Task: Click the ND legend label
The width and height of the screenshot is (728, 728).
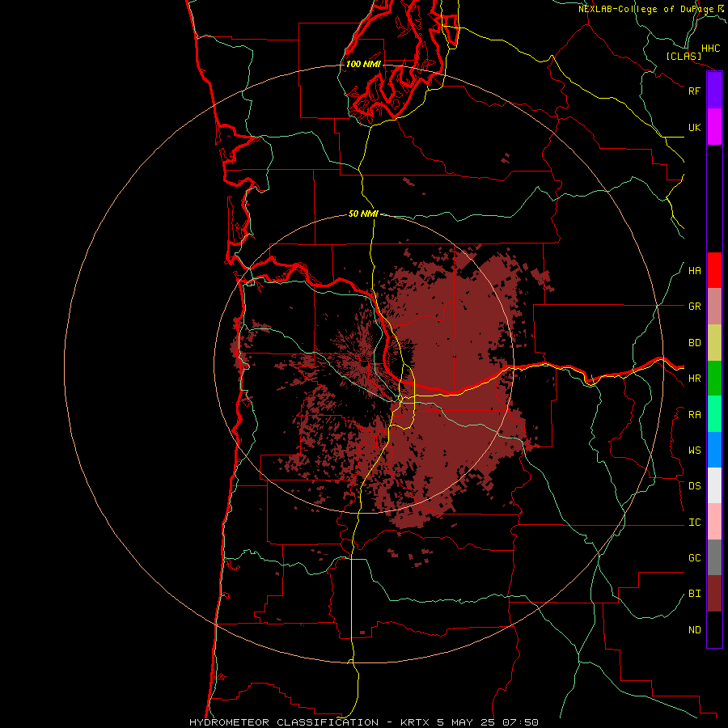Action: (x=694, y=630)
